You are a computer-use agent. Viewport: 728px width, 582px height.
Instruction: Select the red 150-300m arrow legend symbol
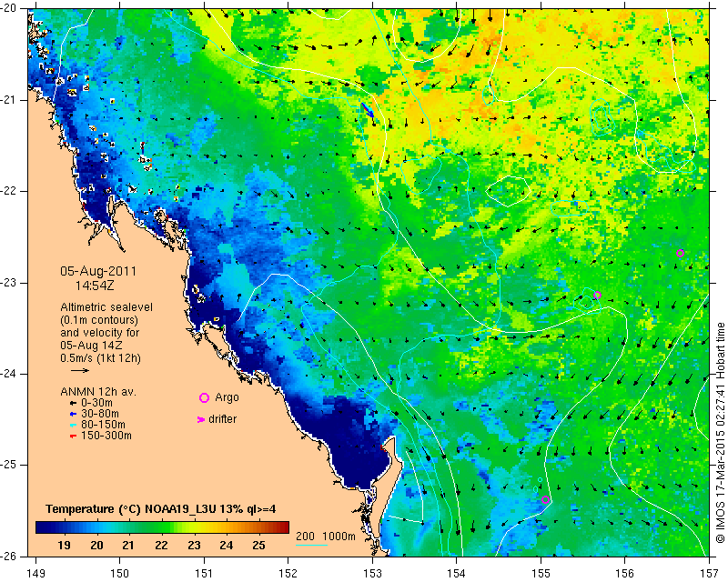click(x=73, y=436)
